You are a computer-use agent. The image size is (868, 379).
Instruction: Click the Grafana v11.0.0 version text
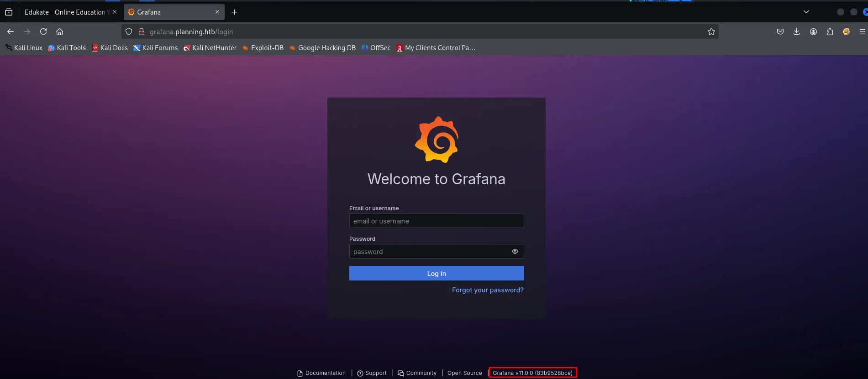533,373
